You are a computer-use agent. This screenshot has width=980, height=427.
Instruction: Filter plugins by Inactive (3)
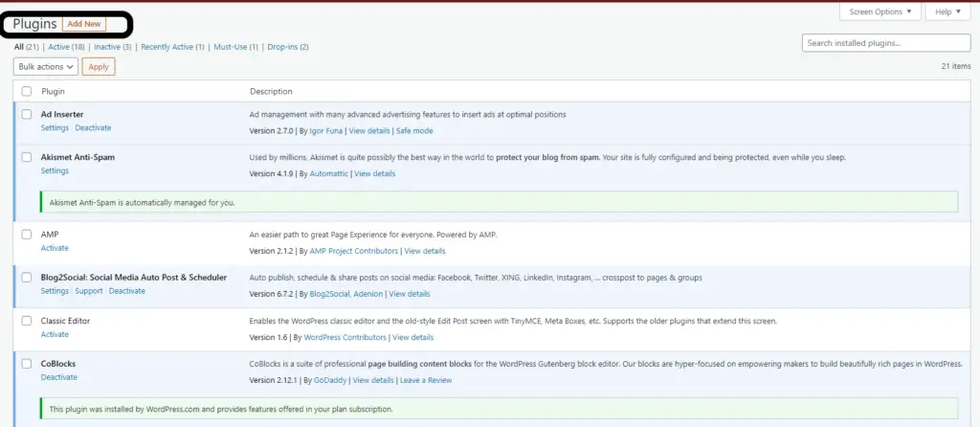coord(113,47)
